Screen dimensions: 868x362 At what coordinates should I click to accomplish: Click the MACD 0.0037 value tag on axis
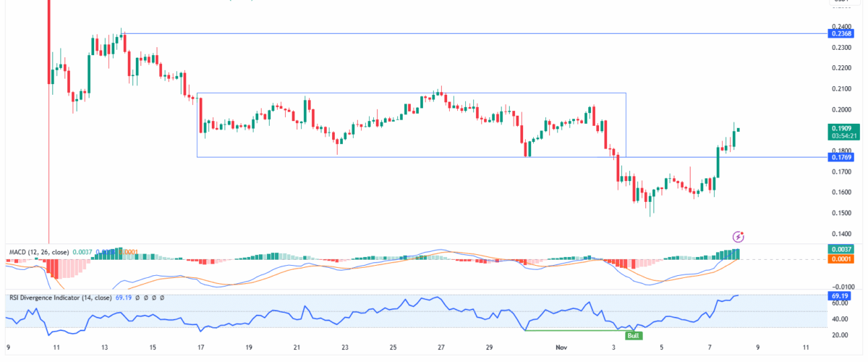(x=842, y=250)
